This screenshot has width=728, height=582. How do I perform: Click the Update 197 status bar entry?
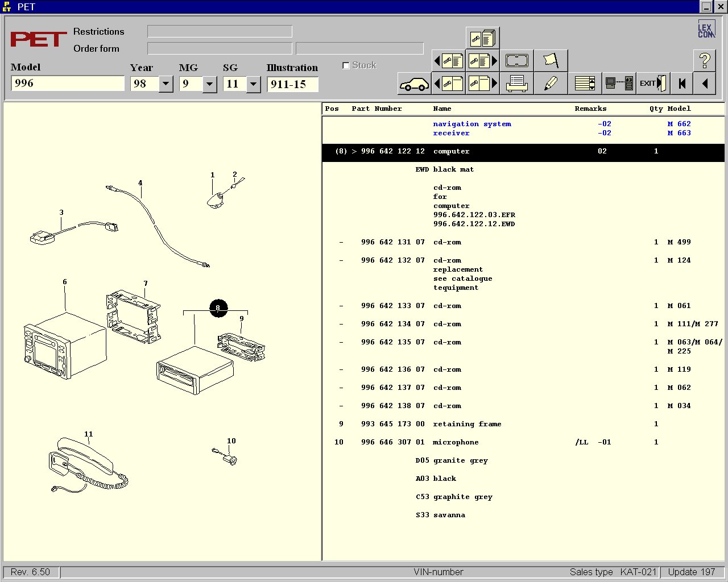point(691,572)
